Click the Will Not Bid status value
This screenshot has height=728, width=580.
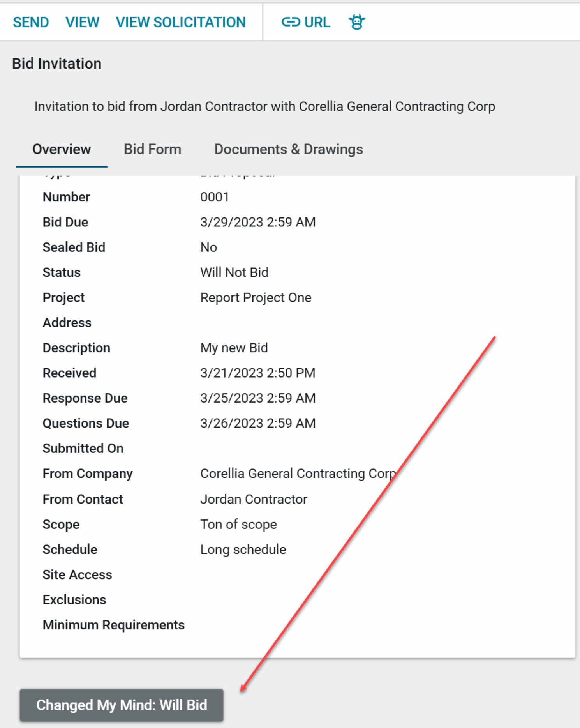234,272
